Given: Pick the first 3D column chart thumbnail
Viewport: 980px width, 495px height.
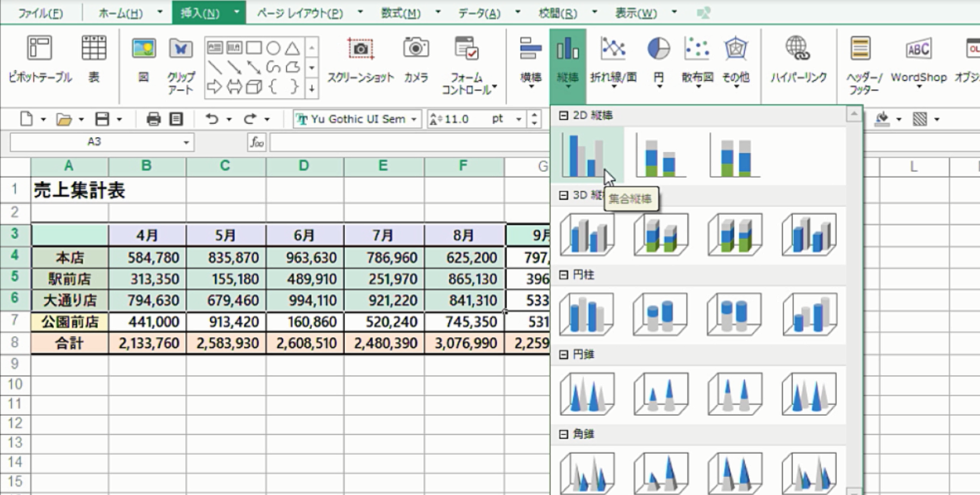Looking at the screenshot, I should (x=587, y=235).
